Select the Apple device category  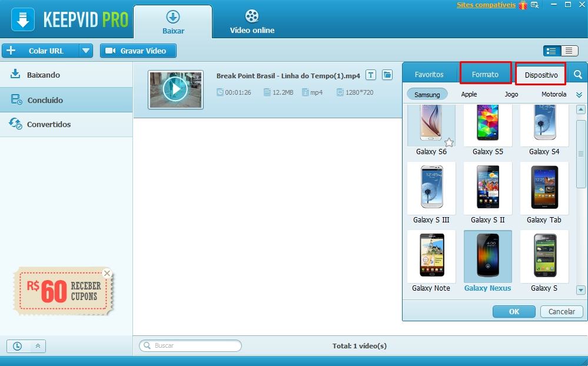pos(469,94)
